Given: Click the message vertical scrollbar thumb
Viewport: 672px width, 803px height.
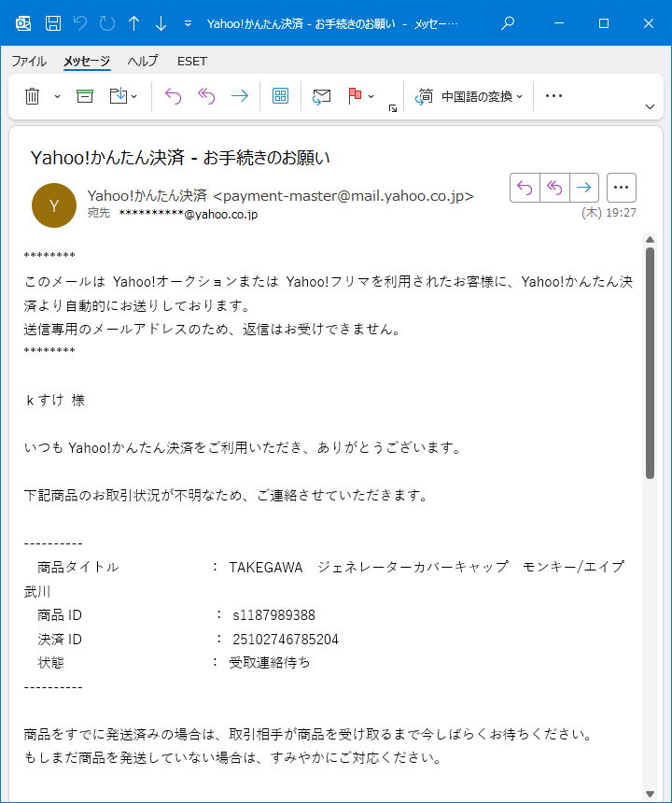Looking at the screenshot, I should point(650,363).
